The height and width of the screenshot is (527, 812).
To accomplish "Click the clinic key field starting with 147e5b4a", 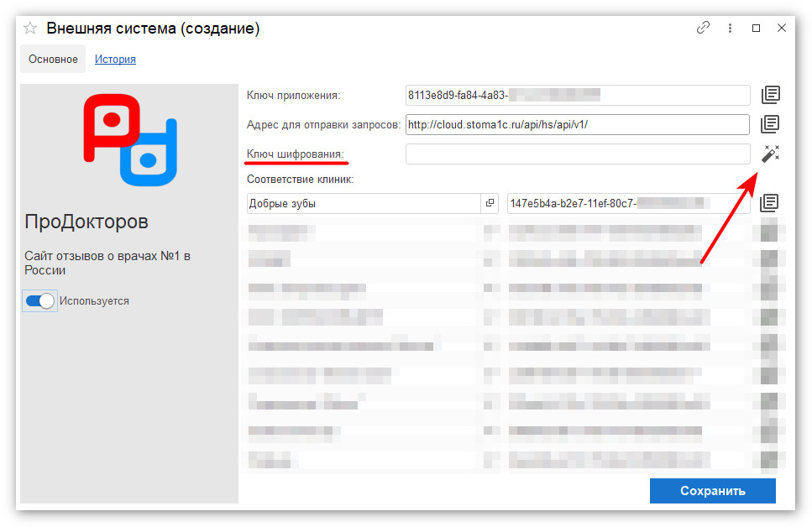I will [627, 203].
